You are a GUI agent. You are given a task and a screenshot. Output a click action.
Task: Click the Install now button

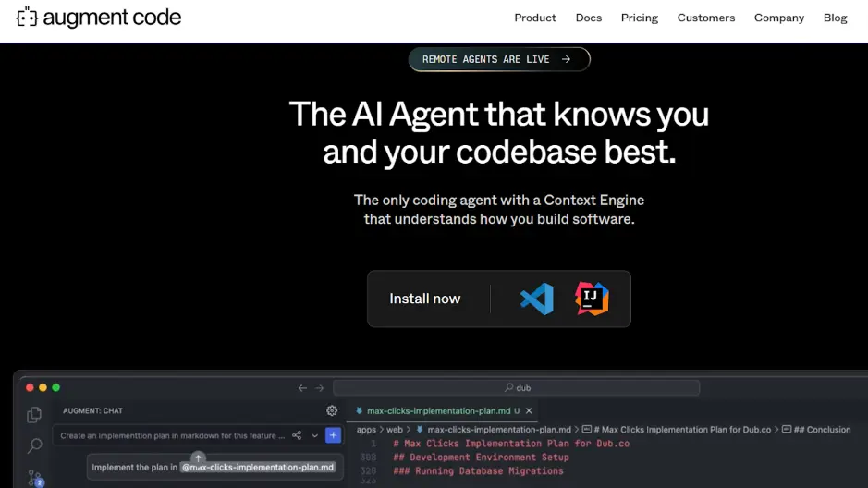pos(424,299)
